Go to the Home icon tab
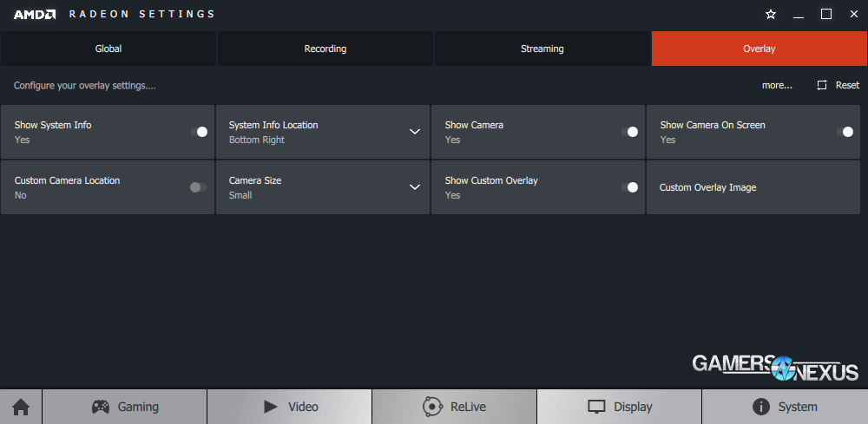868x424 pixels. click(21, 408)
